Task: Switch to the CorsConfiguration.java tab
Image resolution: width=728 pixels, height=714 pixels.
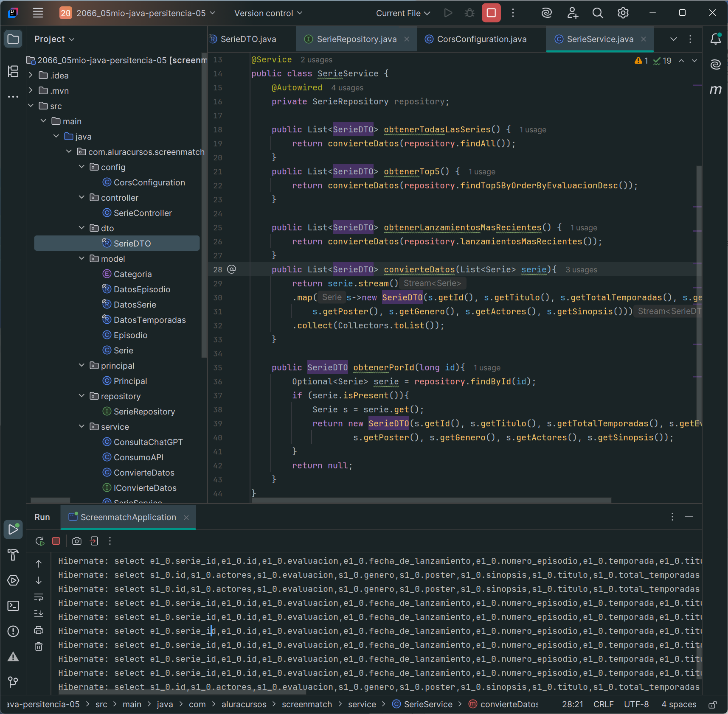Action: coord(482,39)
